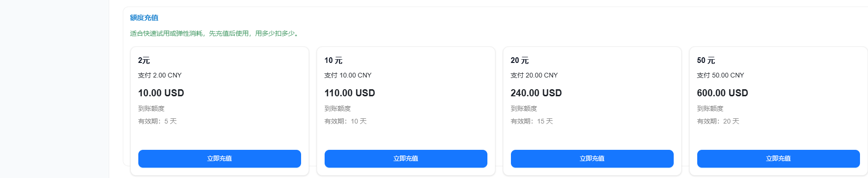Select the 10 元 plan title

(x=334, y=61)
